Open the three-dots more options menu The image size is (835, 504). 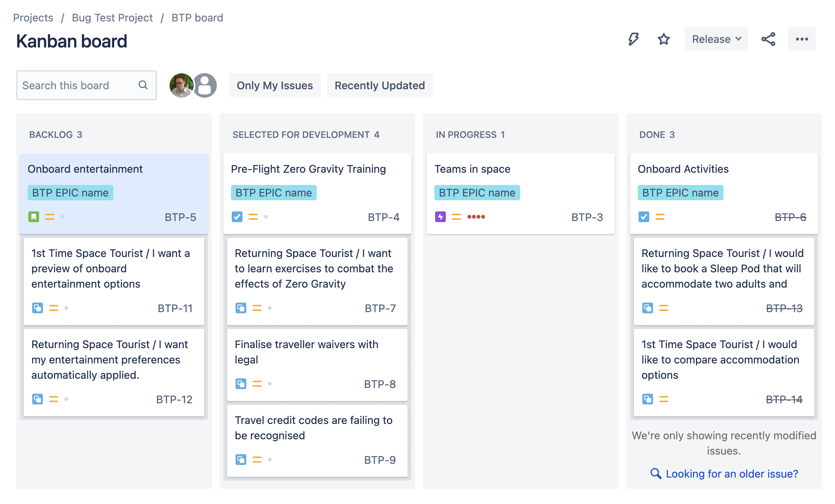[802, 39]
